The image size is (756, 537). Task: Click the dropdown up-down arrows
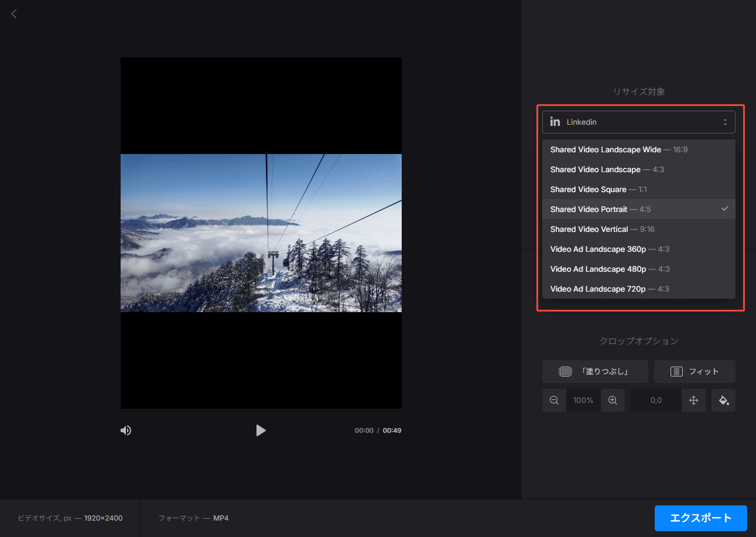click(x=725, y=122)
